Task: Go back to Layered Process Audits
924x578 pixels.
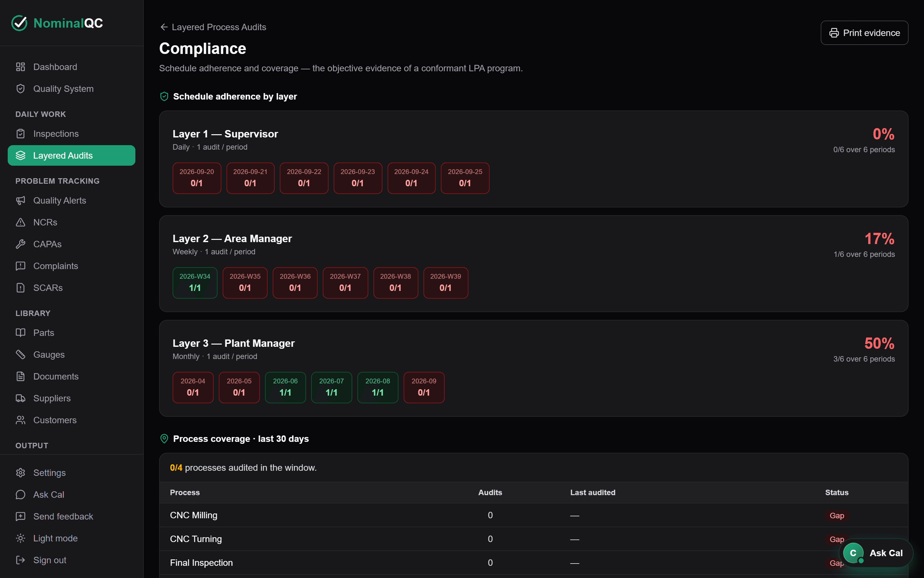Action: 213,27
